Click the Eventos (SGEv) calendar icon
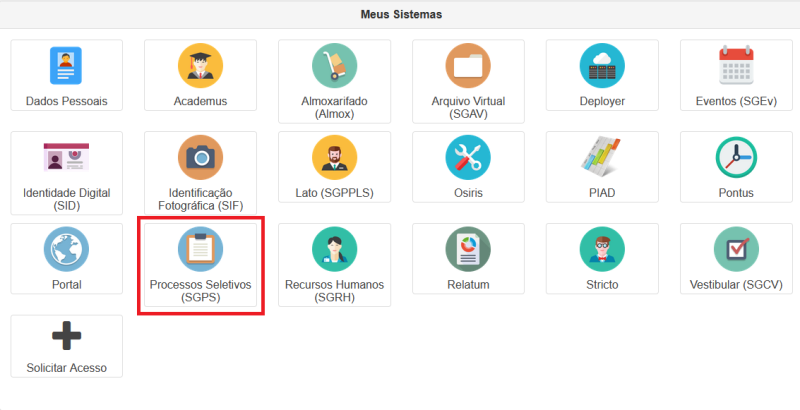Screen dimensions: 800x410 (x=736, y=67)
